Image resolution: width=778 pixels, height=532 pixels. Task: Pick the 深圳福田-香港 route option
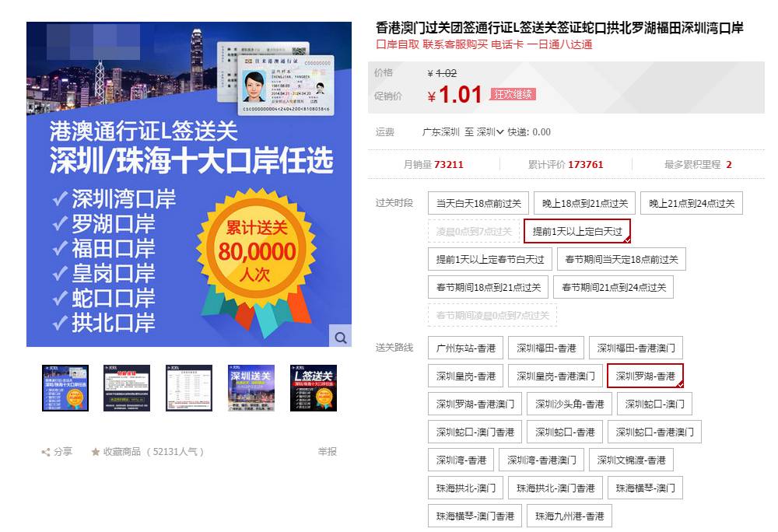click(x=546, y=348)
